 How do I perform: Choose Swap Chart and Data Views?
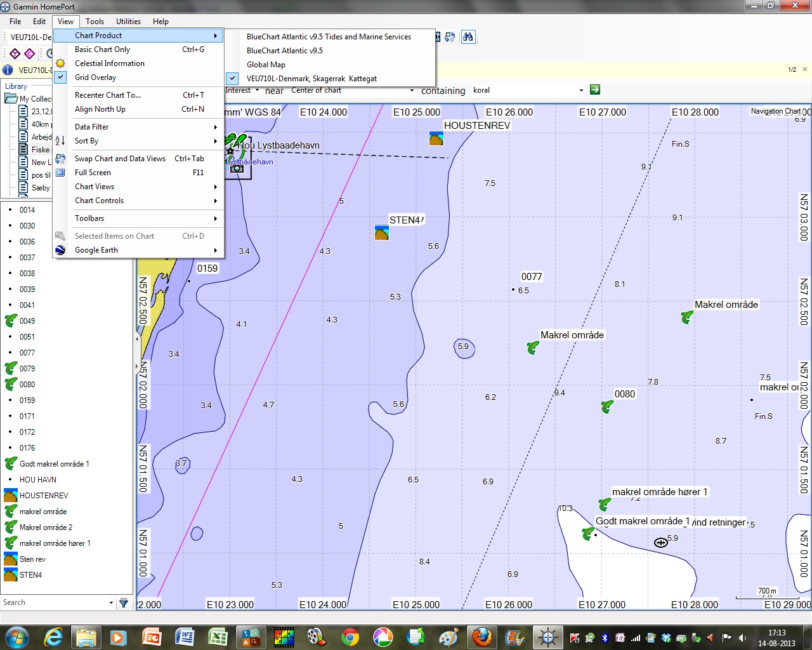click(x=138, y=159)
